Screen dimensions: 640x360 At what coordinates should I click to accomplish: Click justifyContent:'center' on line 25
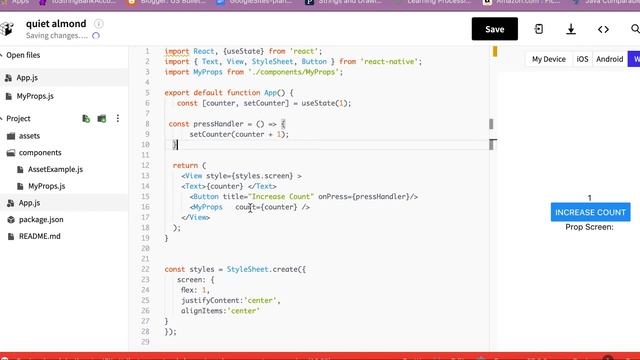229,300
